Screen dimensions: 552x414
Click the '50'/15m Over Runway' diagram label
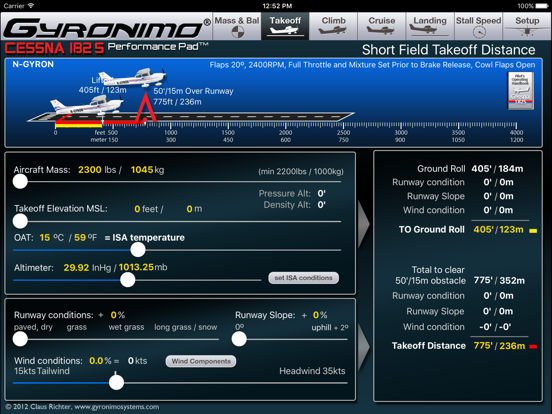click(x=193, y=91)
